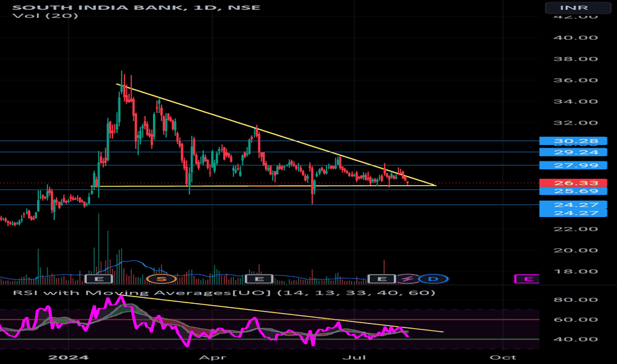Image resolution: width=617 pixels, height=364 pixels.
Task: Open the INR currency selector
Action: (578, 7)
